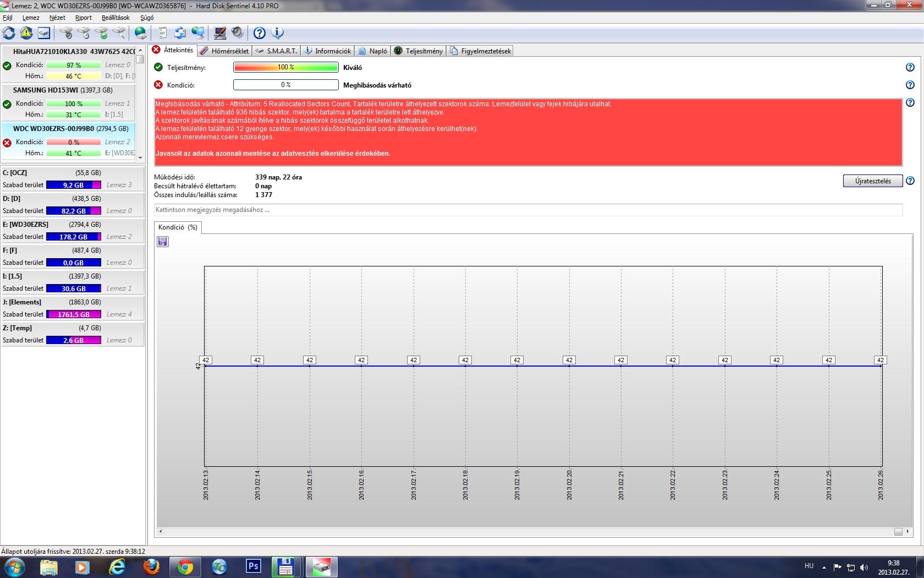Image resolution: width=924 pixels, height=578 pixels.
Task: Switch to the S.M.A.R.T. tab
Action: (277, 51)
